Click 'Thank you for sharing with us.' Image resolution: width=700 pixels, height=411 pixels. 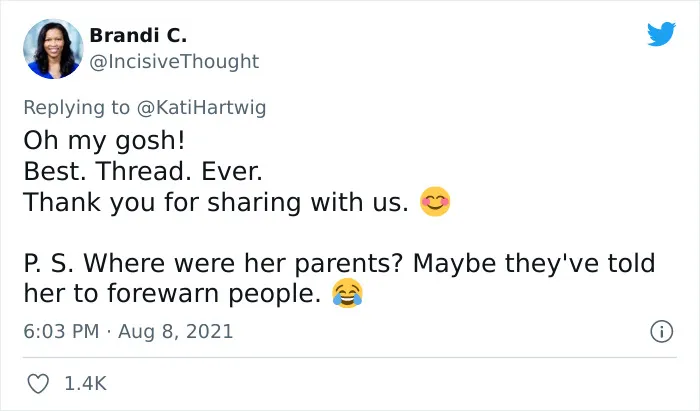click(x=216, y=202)
